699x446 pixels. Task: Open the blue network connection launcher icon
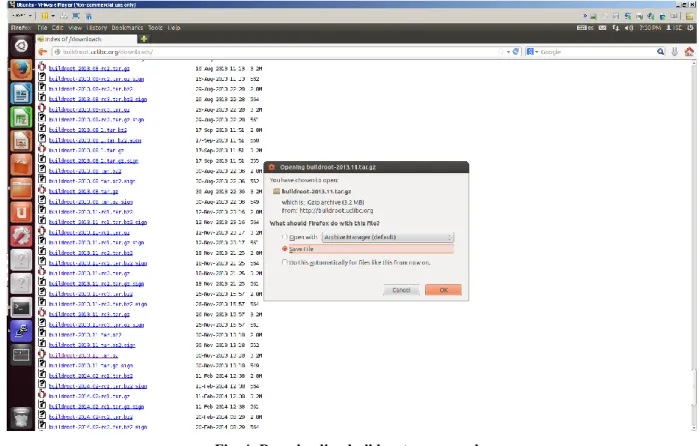point(21,331)
